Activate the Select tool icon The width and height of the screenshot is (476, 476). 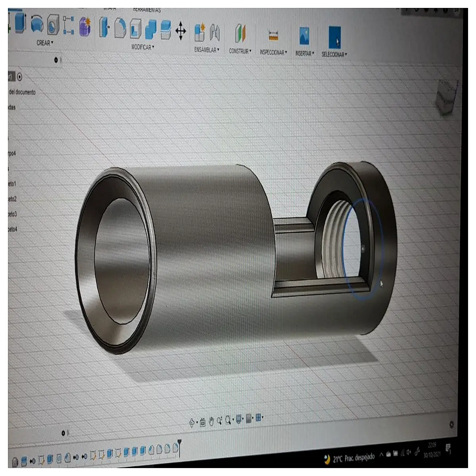point(334,37)
